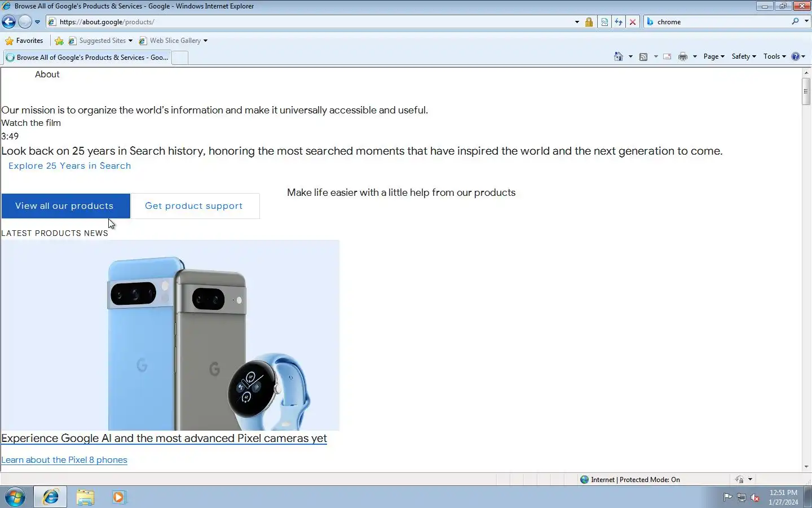Viewport: 812px width, 508px height.
Task: Click the security lock icon
Action: click(x=589, y=22)
